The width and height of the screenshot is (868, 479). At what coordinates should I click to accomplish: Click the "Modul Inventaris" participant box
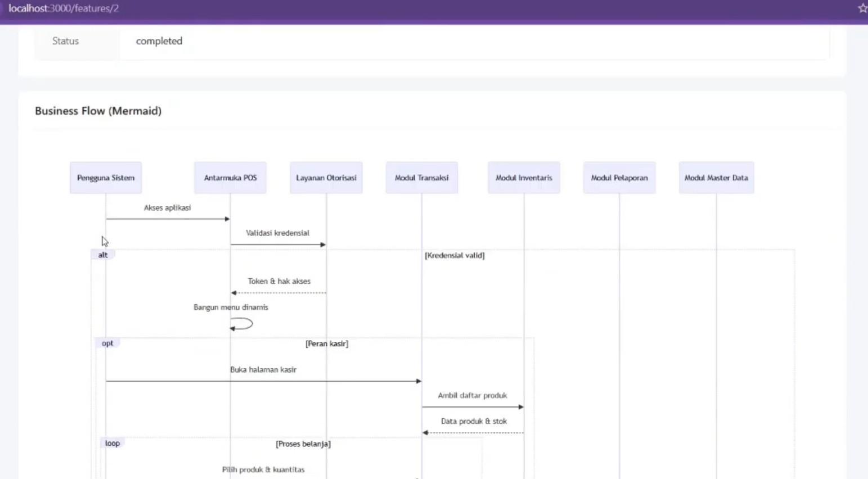point(524,178)
